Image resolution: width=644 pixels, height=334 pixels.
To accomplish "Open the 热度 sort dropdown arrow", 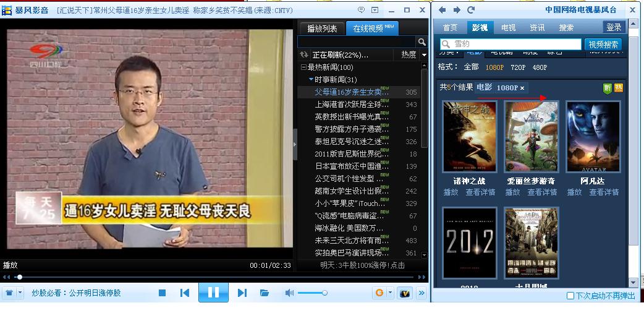I will pyautogui.click(x=424, y=54).
